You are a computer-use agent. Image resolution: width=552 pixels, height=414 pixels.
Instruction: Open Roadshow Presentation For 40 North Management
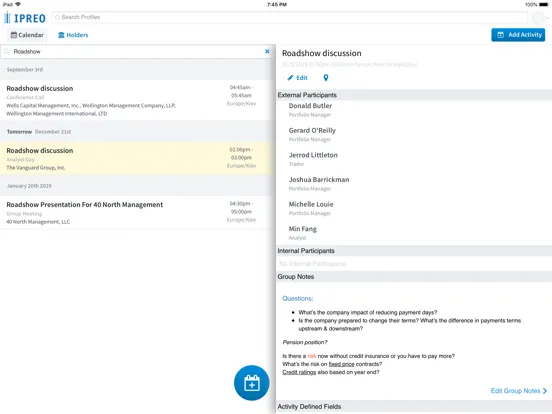[x=136, y=213]
